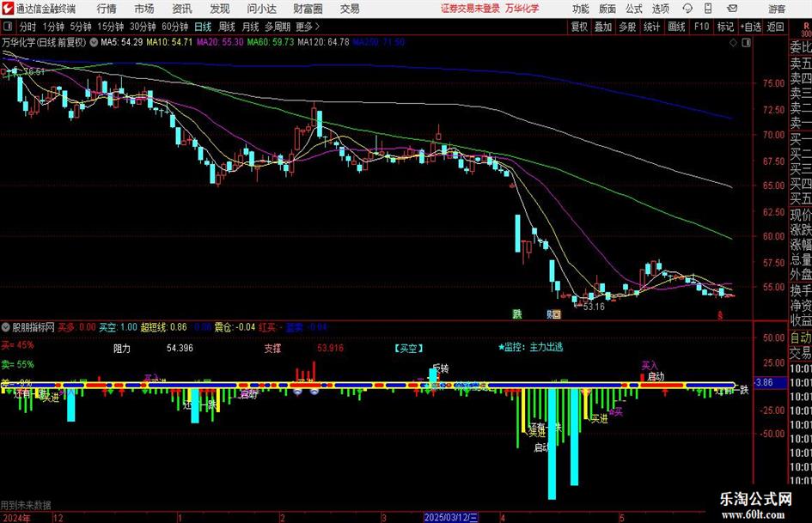The image size is (812, 523).
Task: Click the -3.86 indicator value tag
Action: point(770,383)
